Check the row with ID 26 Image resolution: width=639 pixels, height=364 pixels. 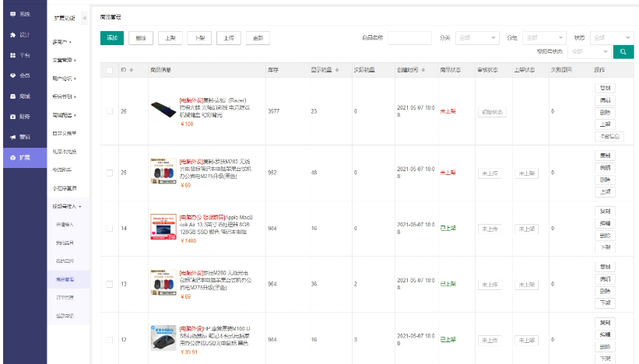[109, 111]
